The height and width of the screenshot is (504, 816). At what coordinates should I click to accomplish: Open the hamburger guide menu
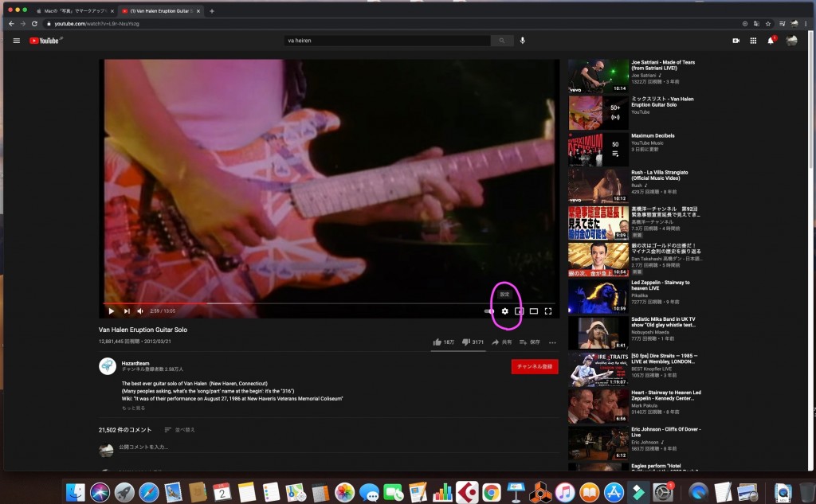pos(16,41)
